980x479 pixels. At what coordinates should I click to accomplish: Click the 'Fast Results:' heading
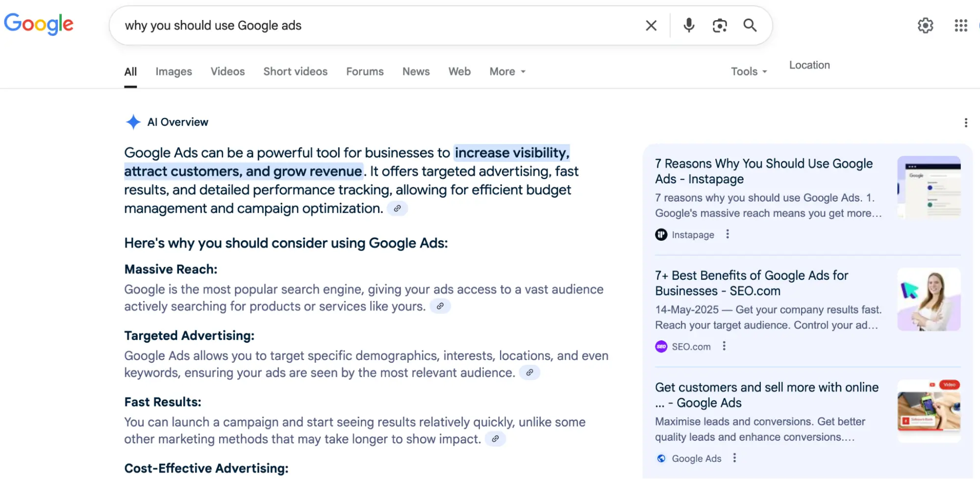[x=163, y=402]
